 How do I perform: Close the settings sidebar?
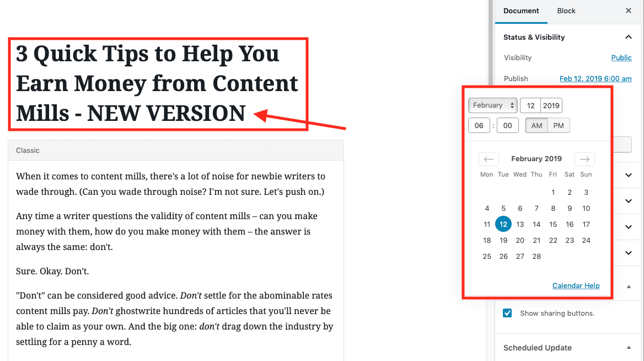click(x=629, y=10)
